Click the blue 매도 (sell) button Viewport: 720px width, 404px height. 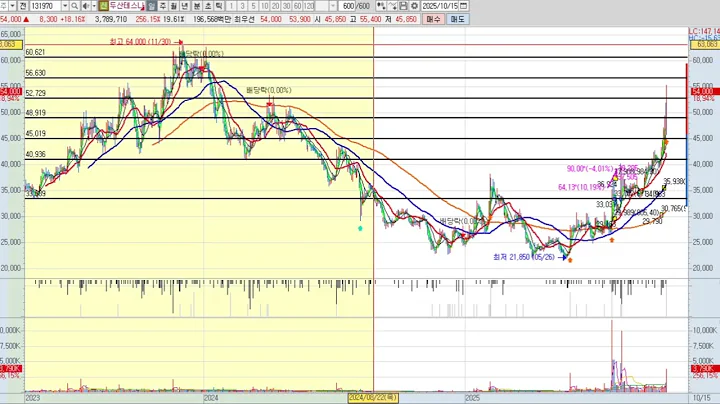[x=457, y=19]
